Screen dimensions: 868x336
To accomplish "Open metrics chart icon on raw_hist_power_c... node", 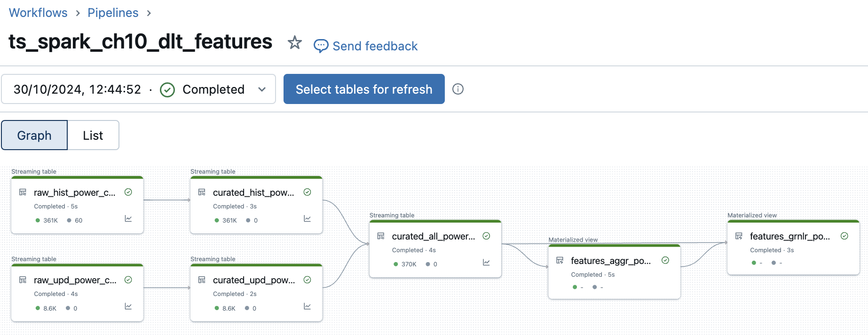I will (x=128, y=219).
